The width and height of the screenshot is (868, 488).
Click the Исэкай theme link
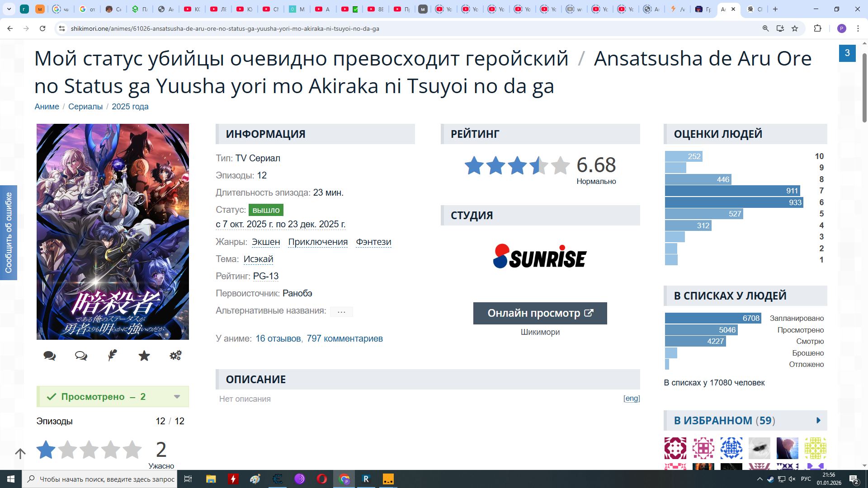coord(258,259)
